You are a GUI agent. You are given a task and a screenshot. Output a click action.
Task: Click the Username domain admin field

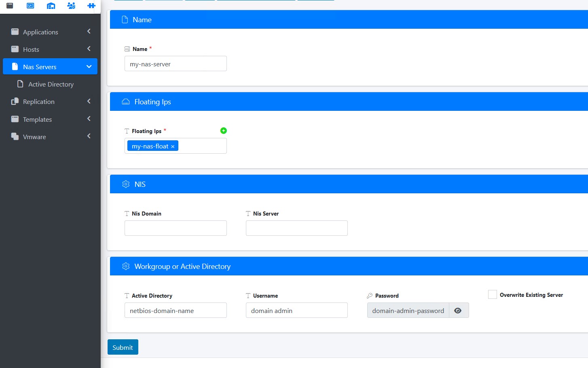297,310
